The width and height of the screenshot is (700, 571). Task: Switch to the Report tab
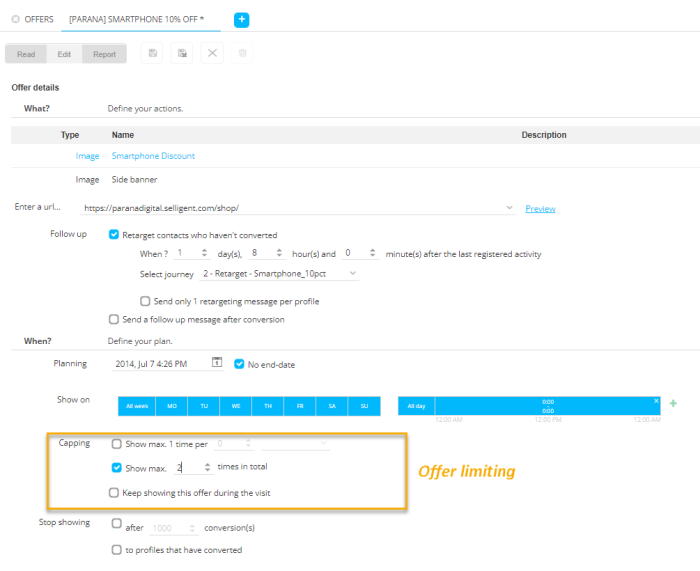pyautogui.click(x=104, y=54)
